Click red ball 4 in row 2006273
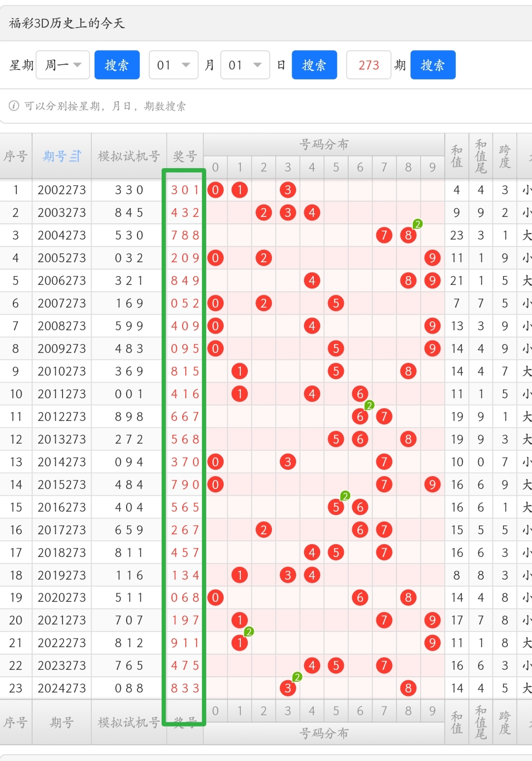Viewport: 532px width, 761px height. pyautogui.click(x=312, y=280)
